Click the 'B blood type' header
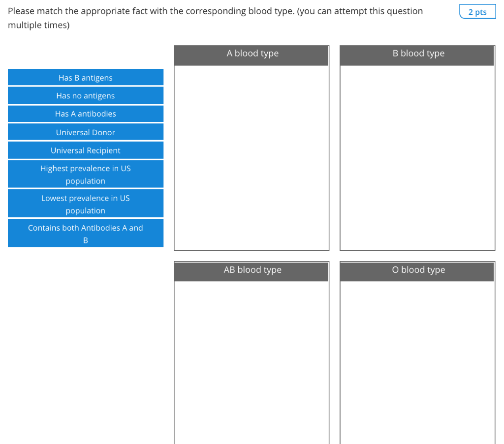The height and width of the screenshot is (444, 504). coord(417,56)
